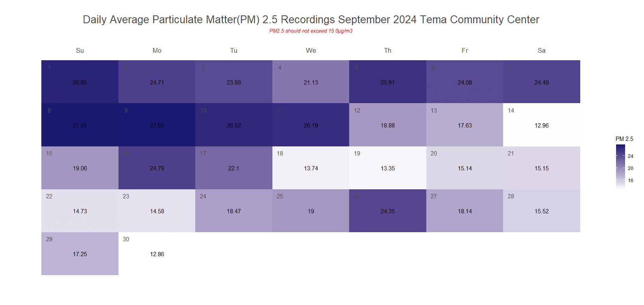Click the PM 2.5 color scale bar
Image resolution: width=644 pixels, height=305 pixels.
[620, 167]
